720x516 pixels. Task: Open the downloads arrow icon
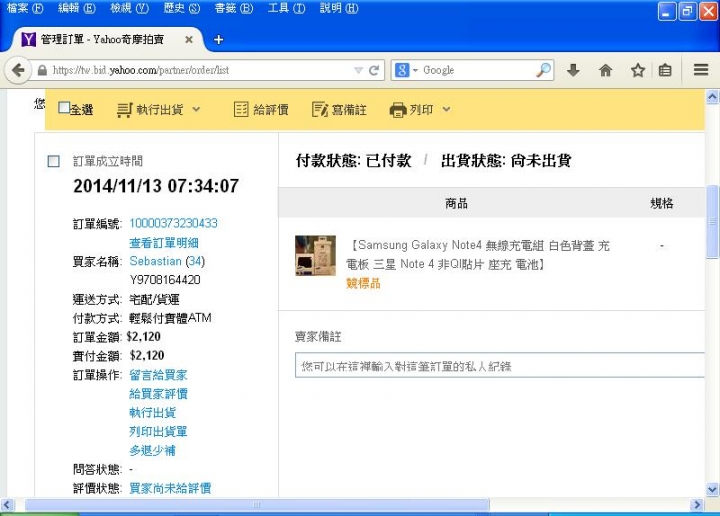[x=573, y=70]
